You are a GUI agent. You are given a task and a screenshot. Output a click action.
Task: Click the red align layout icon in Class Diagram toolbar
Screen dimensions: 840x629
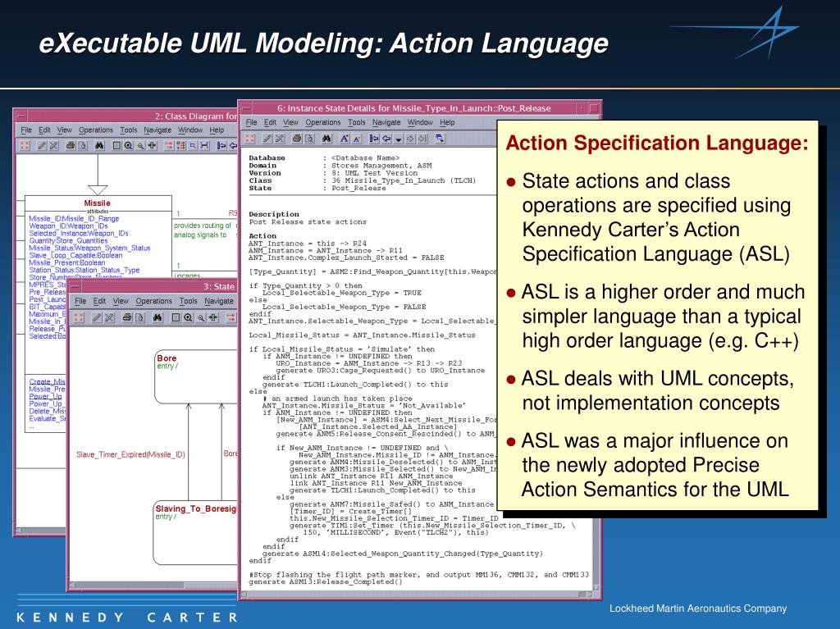169,145
